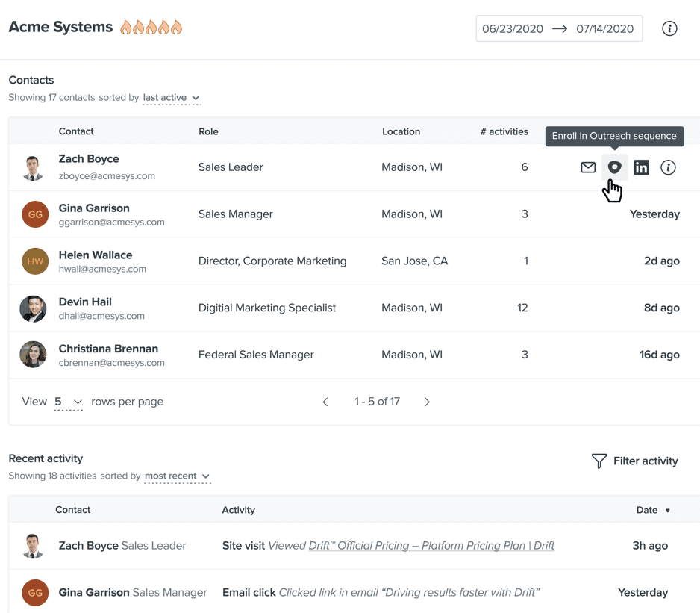Click the end date 07/14/2020 field
Screen dimensions: 700x613
pos(604,29)
